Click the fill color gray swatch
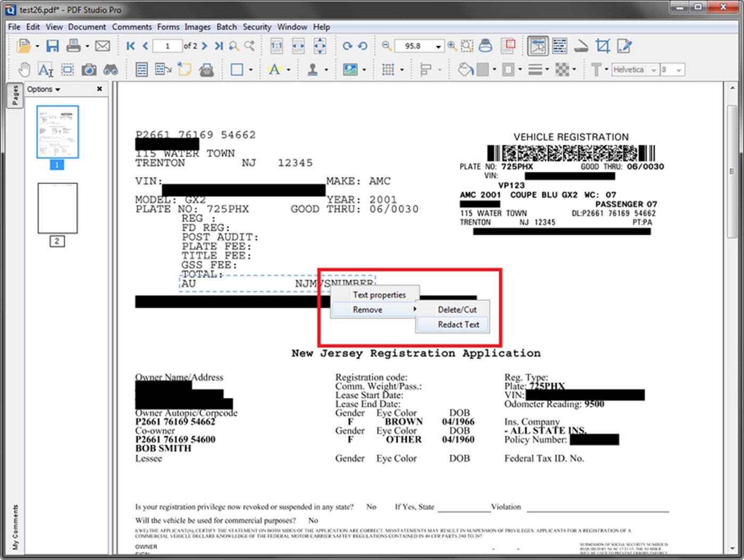Screen dimensions: 744x560 point(482,70)
